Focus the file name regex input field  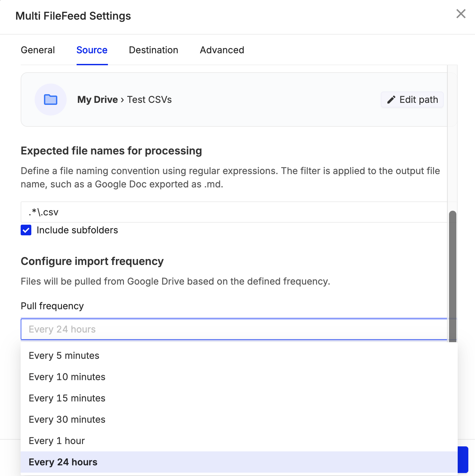234,212
